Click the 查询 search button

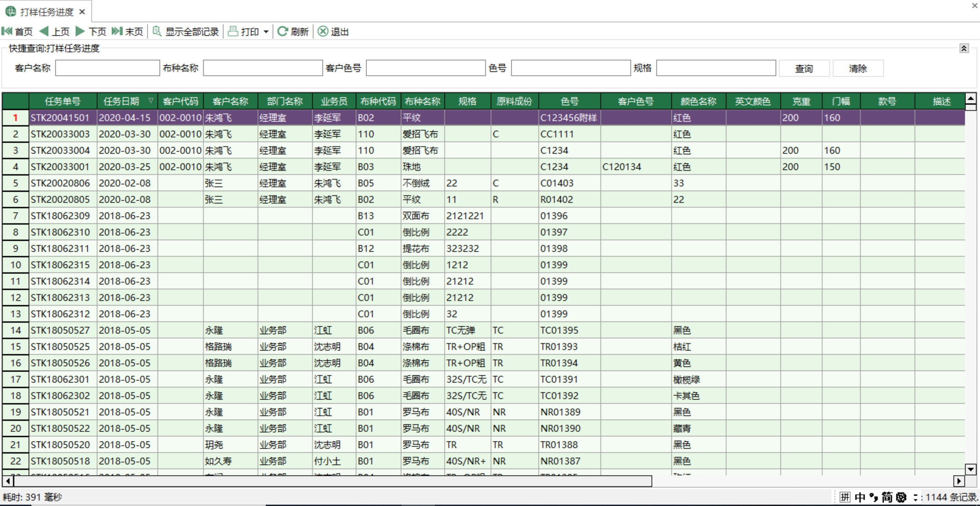[x=804, y=69]
